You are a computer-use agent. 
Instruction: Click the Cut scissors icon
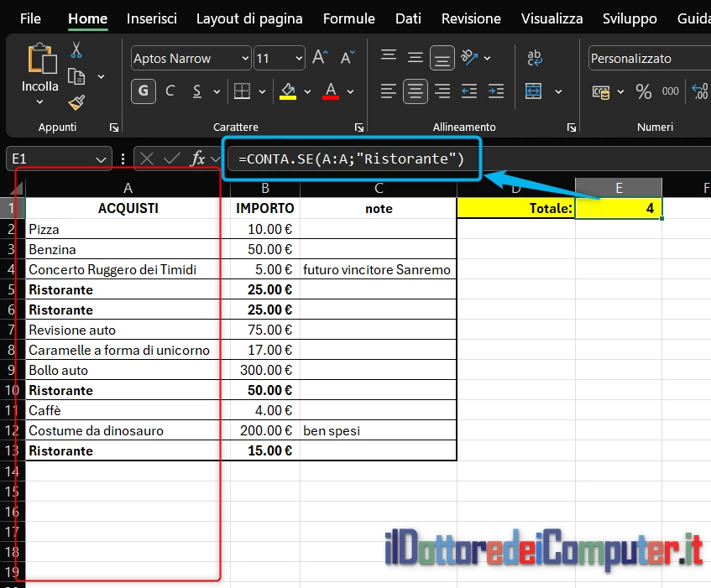(x=76, y=49)
